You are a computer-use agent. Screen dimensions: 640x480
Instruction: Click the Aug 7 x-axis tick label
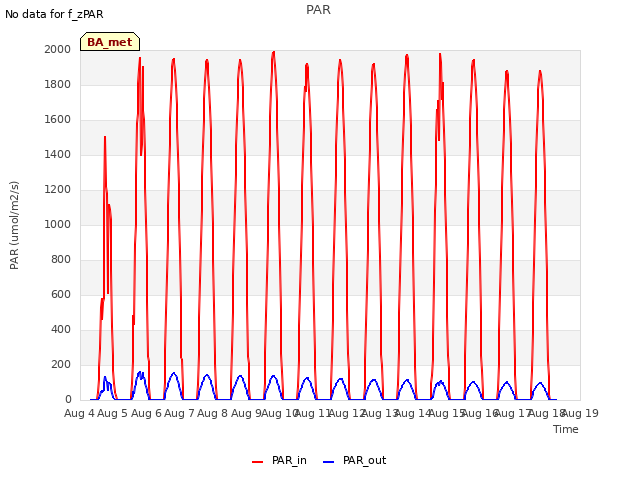(x=180, y=413)
